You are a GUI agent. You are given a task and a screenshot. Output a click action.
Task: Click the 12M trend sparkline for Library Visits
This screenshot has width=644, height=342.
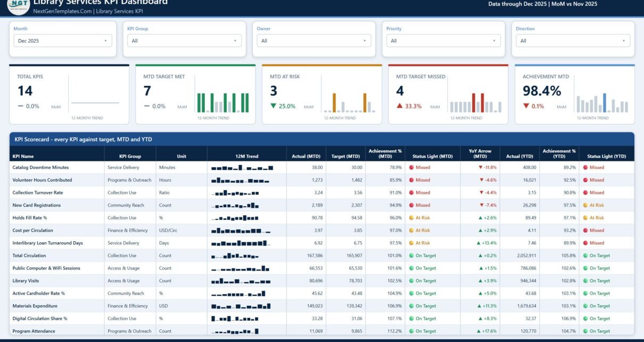click(x=241, y=281)
